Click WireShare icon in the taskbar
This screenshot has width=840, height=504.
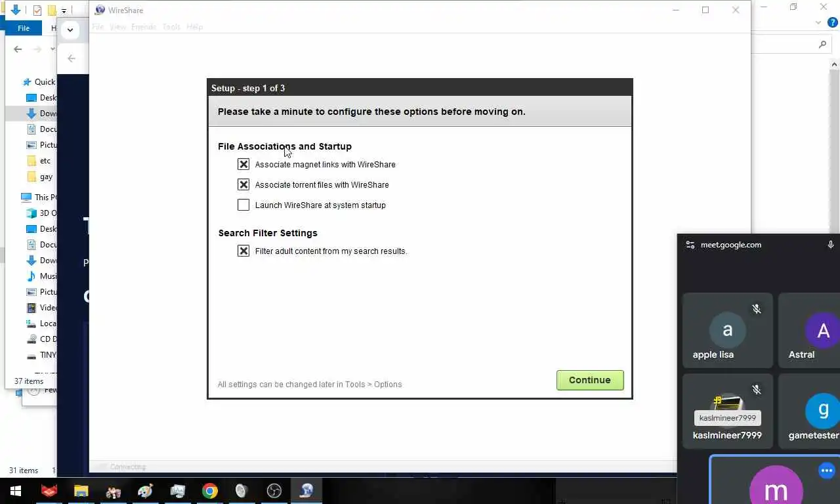(306, 491)
